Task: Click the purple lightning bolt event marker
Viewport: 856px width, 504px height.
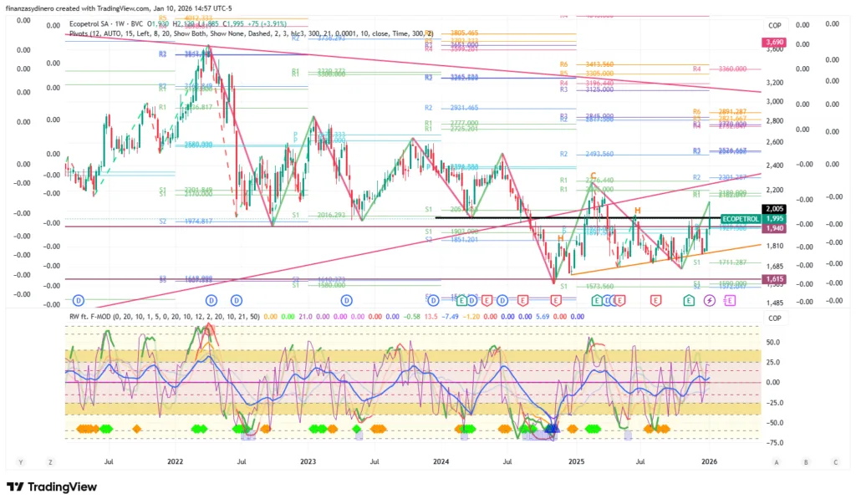Action: (x=711, y=299)
